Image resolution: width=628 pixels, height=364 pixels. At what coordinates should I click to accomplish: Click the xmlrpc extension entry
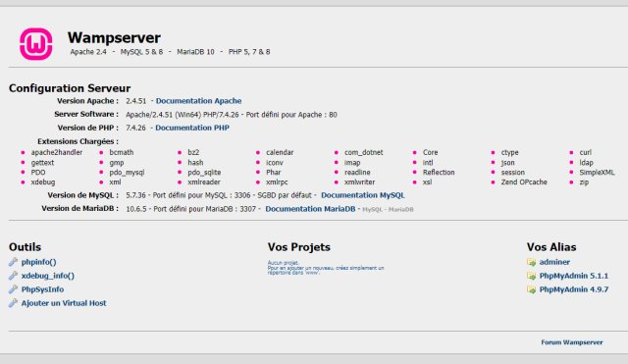coord(277,182)
